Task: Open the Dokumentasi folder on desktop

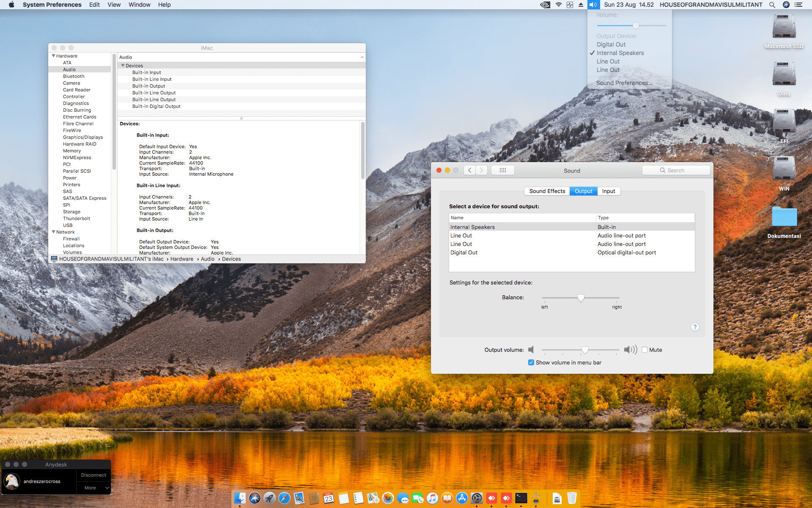Action: coord(784,217)
